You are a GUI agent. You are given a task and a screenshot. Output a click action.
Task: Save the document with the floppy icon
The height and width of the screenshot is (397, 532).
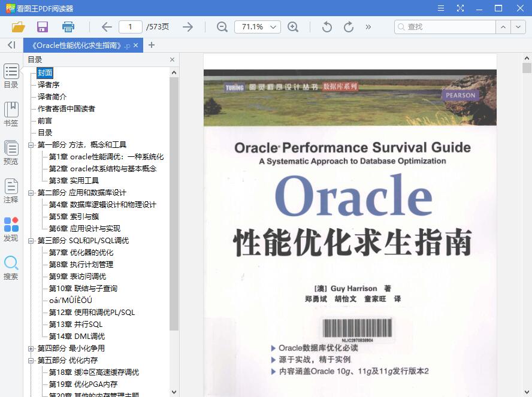(x=43, y=27)
